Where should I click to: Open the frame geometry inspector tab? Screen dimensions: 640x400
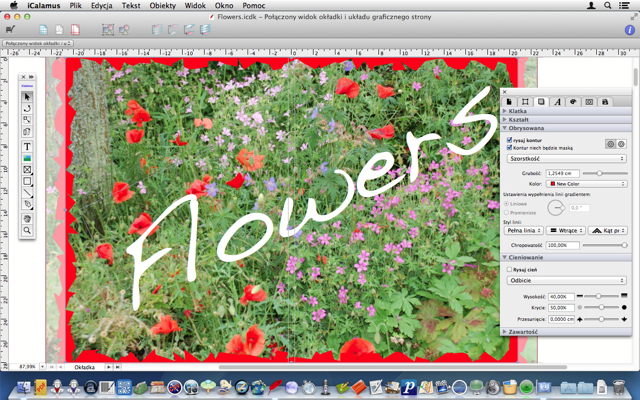[x=525, y=102]
